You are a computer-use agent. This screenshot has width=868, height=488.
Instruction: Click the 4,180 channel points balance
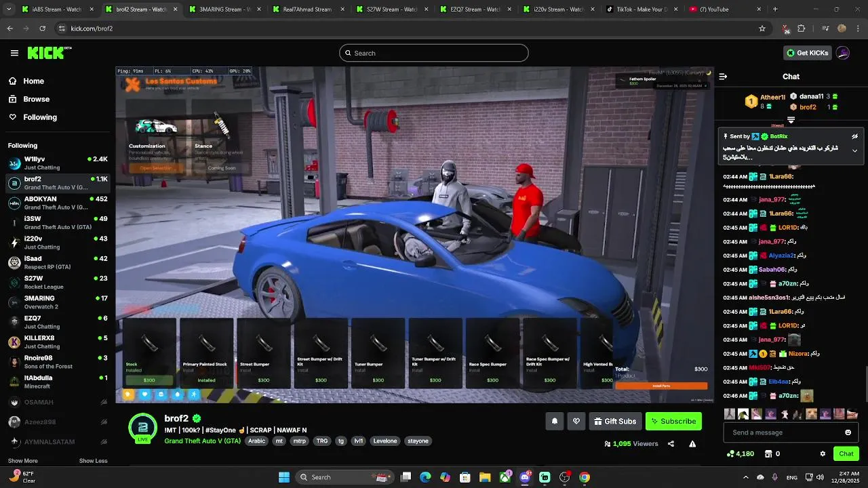point(740,453)
